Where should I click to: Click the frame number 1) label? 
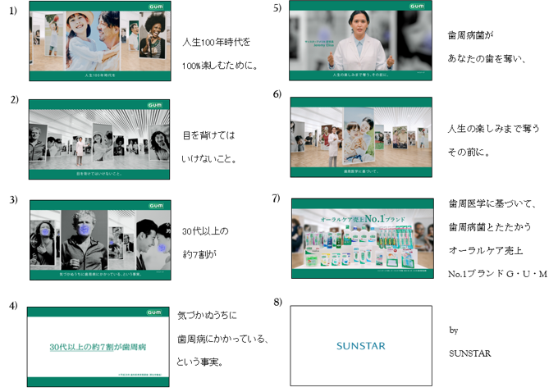click(x=13, y=11)
